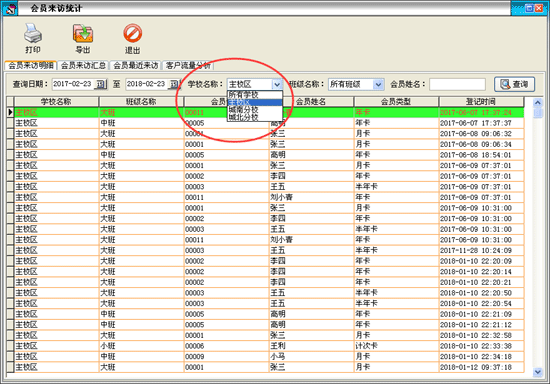Open the 客户流量分析 tab

188,66
